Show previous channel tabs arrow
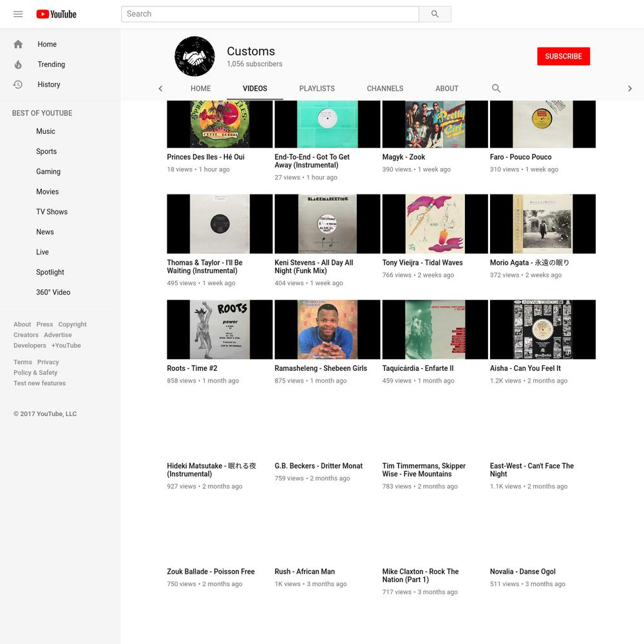Screen dimensions: 644x644 click(x=160, y=89)
